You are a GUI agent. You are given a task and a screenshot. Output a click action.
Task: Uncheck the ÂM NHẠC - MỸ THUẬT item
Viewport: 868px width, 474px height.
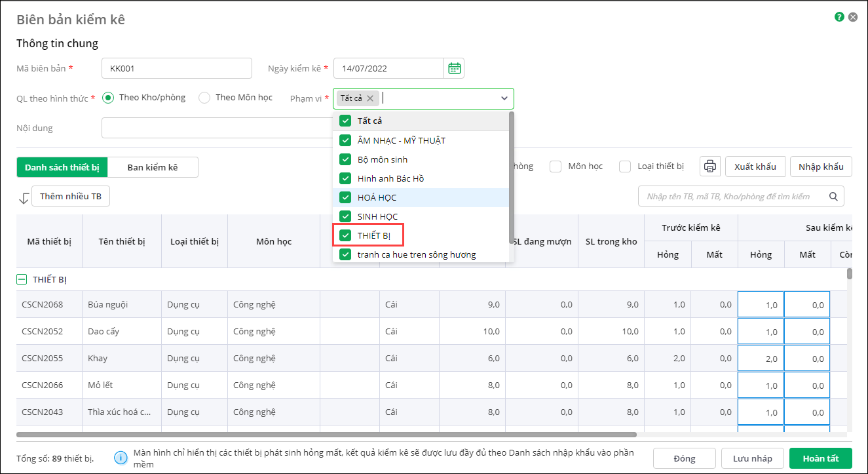click(x=345, y=140)
